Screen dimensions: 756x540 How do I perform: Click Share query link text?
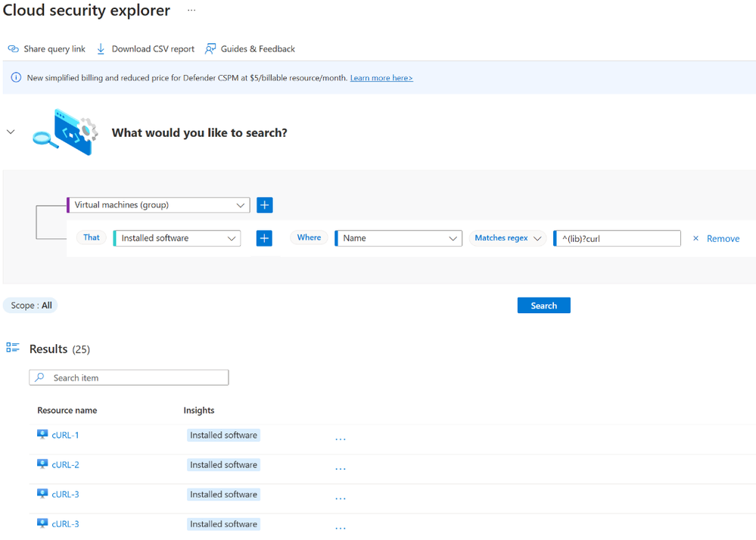[54, 49]
